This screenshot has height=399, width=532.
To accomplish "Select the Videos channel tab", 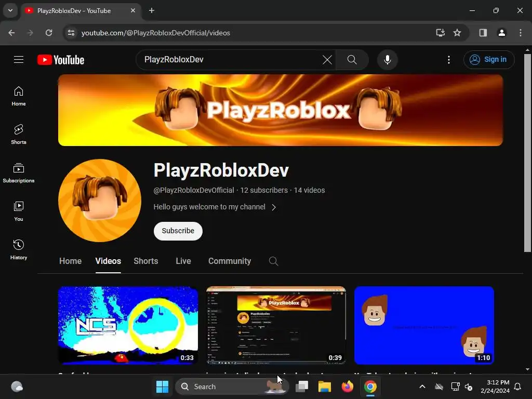I will tap(108, 261).
